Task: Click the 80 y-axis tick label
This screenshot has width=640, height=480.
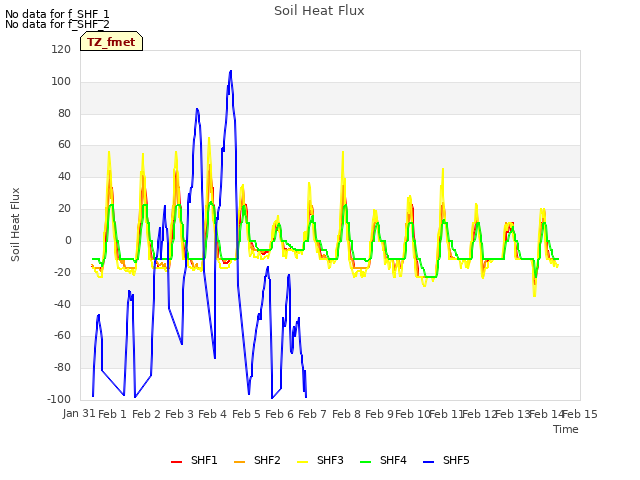Action: pyautogui.click(x=64, y=113)
